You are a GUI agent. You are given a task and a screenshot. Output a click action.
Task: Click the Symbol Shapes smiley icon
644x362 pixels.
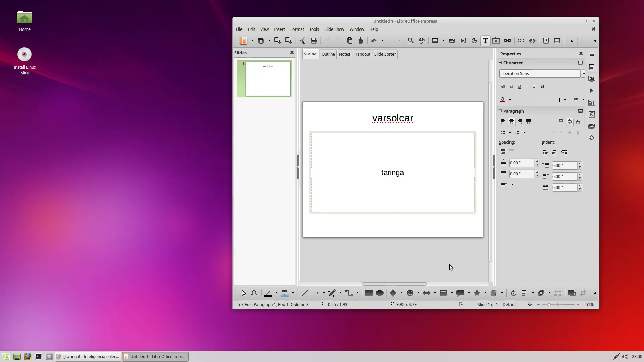410,293
